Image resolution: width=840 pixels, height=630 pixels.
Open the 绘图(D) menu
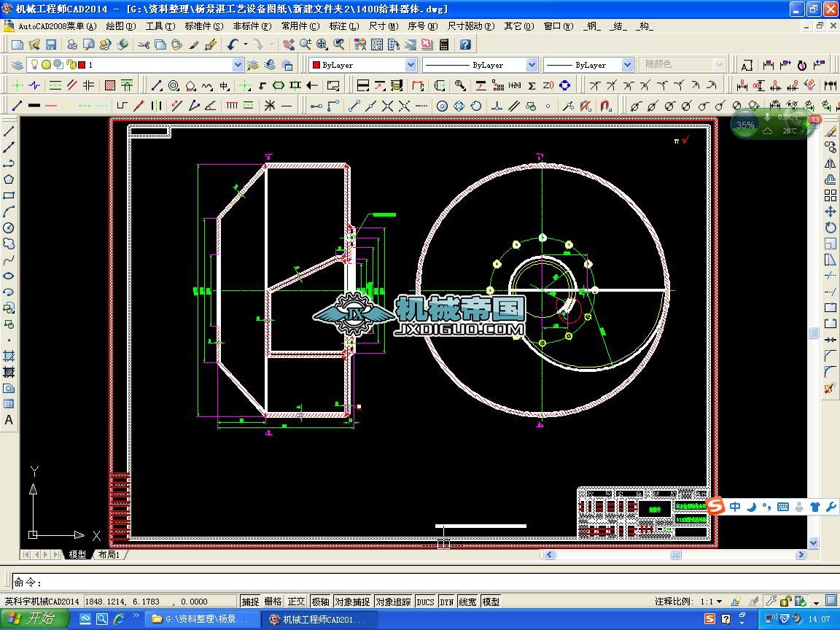pyautogui.click(x=120, y=26)
